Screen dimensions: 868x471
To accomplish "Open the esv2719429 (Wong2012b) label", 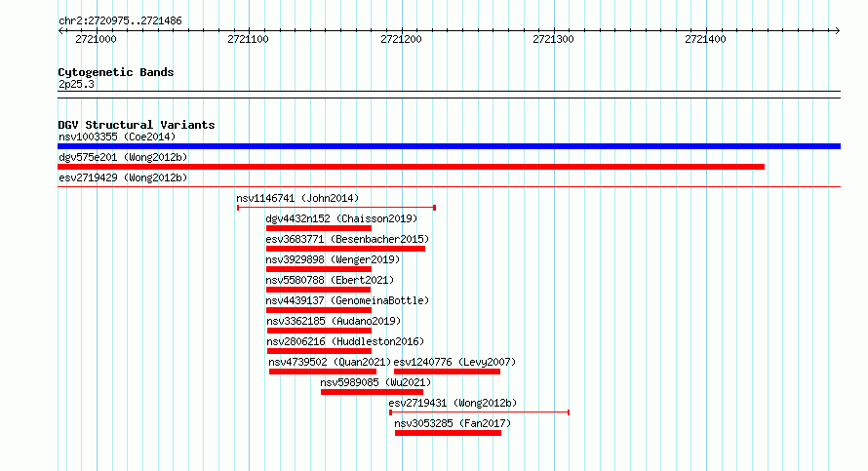I will point(123,177).
